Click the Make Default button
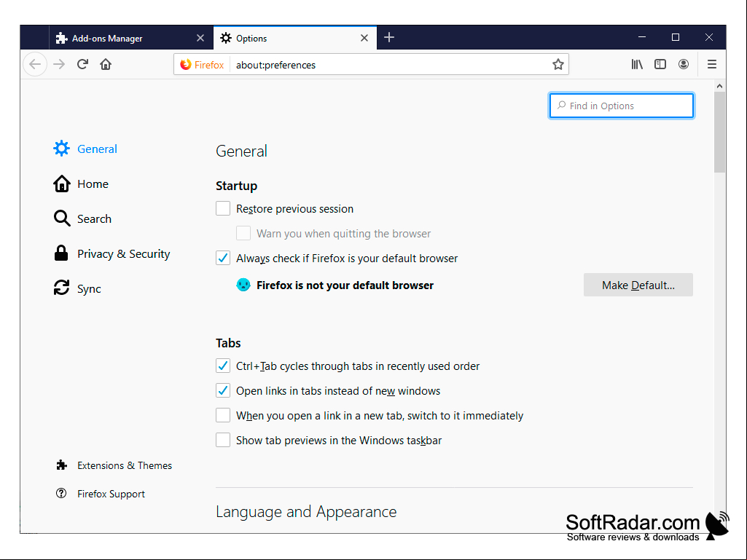 tap(638, 285)
